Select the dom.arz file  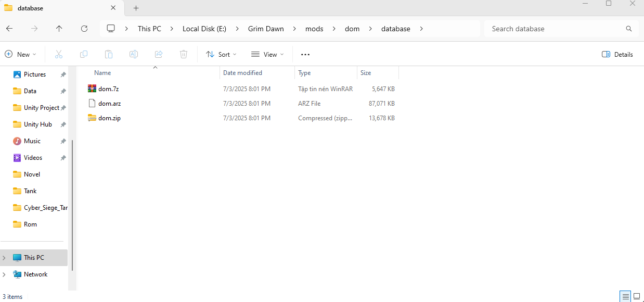click(x=109, y=104)
